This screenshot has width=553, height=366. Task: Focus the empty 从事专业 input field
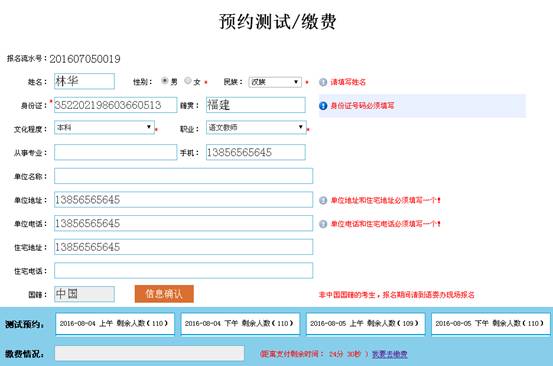(x=116, y=152)
